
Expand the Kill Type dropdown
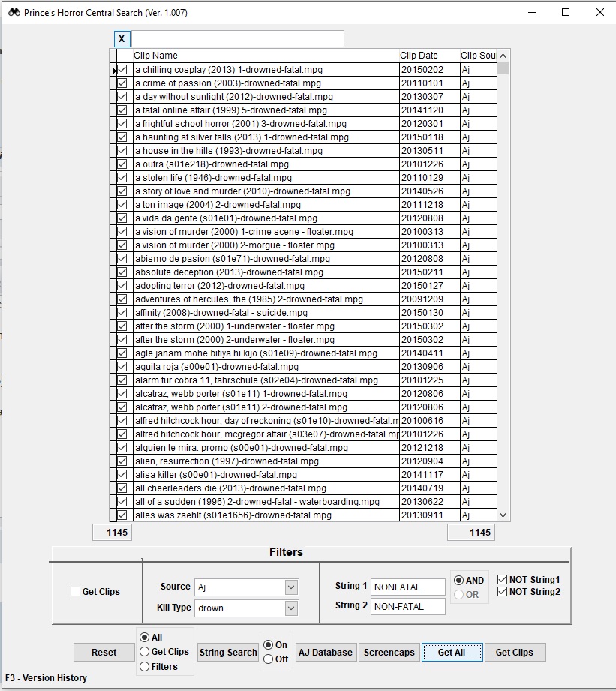click(x=291, y=608)
